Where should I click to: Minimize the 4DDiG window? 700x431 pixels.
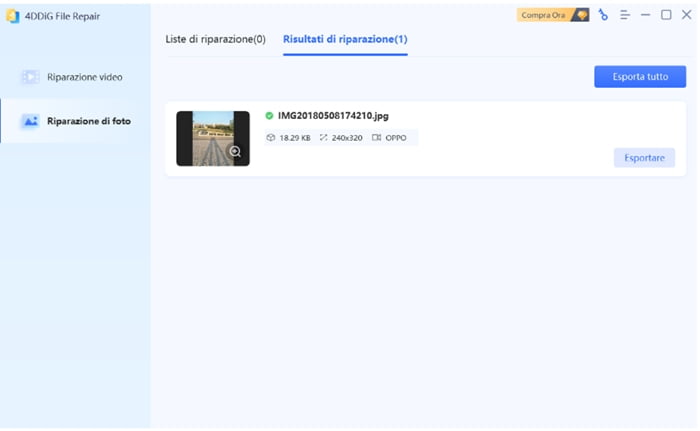coord(646,15)
